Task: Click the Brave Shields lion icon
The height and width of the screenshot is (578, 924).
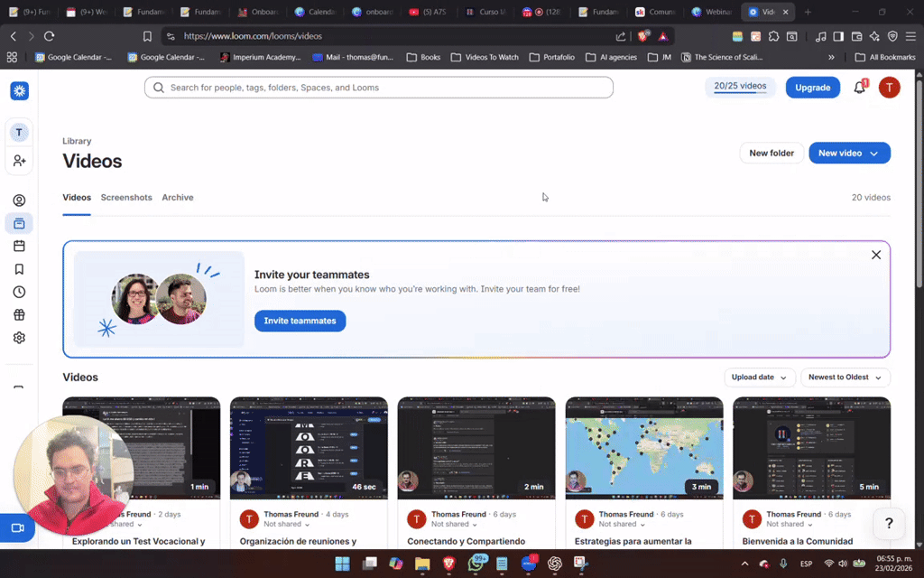Action: (x=642, y=36)
